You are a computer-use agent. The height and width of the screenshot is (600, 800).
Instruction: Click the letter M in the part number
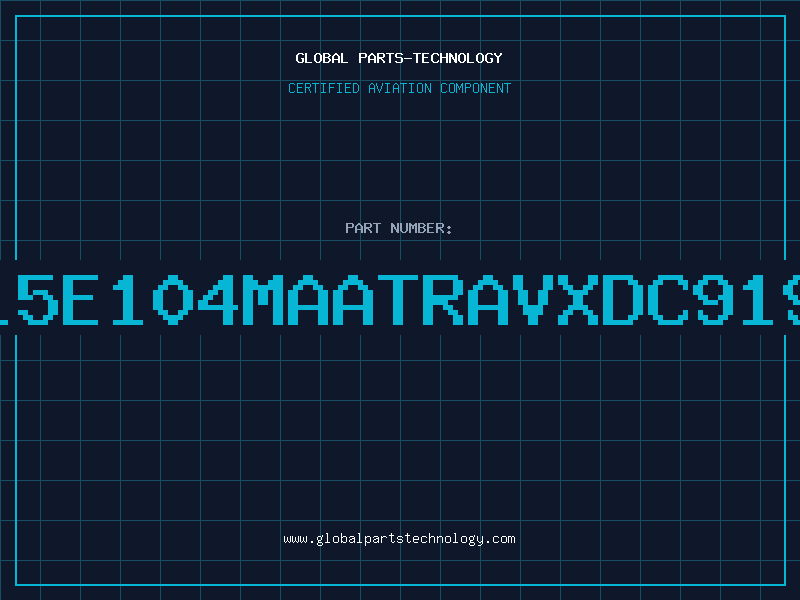coord(263,299)
